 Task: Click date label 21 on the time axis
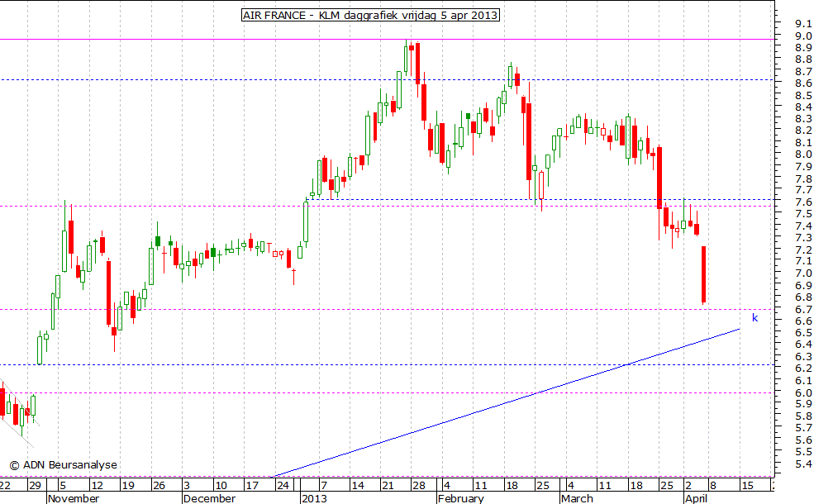(388, 485)
